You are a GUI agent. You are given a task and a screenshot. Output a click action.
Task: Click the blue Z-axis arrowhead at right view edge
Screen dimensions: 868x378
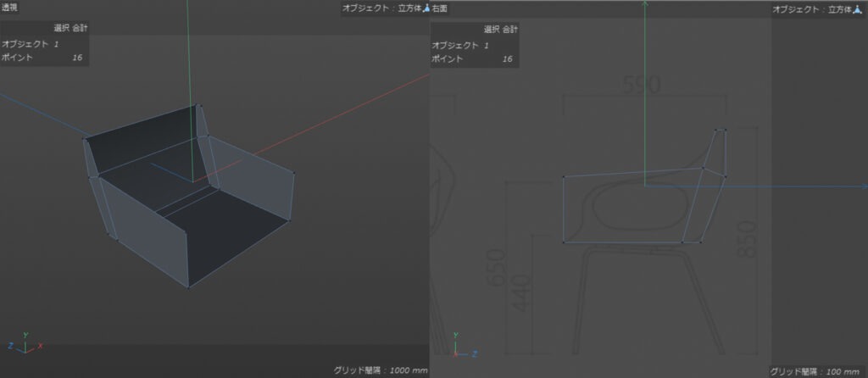864,186
